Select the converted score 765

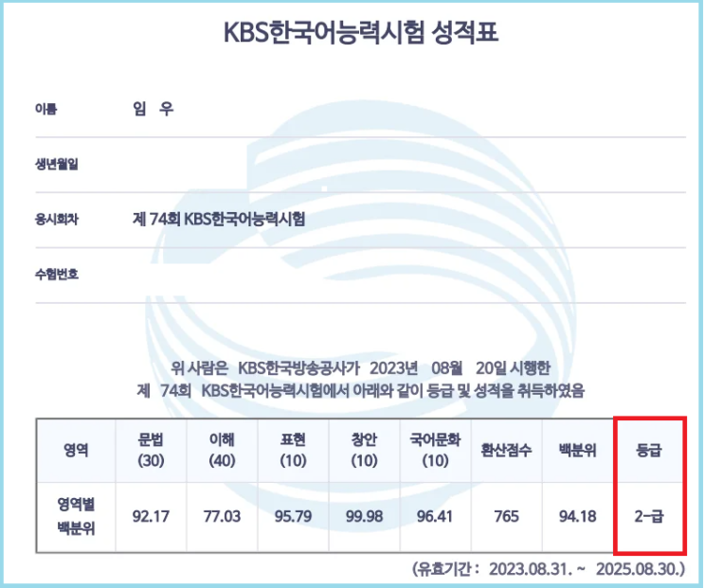click(x=507, y=517)
